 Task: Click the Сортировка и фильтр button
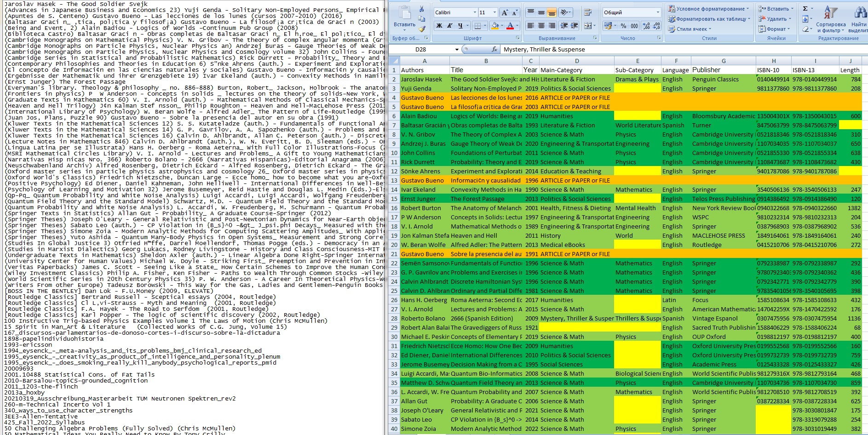[831, 20]
